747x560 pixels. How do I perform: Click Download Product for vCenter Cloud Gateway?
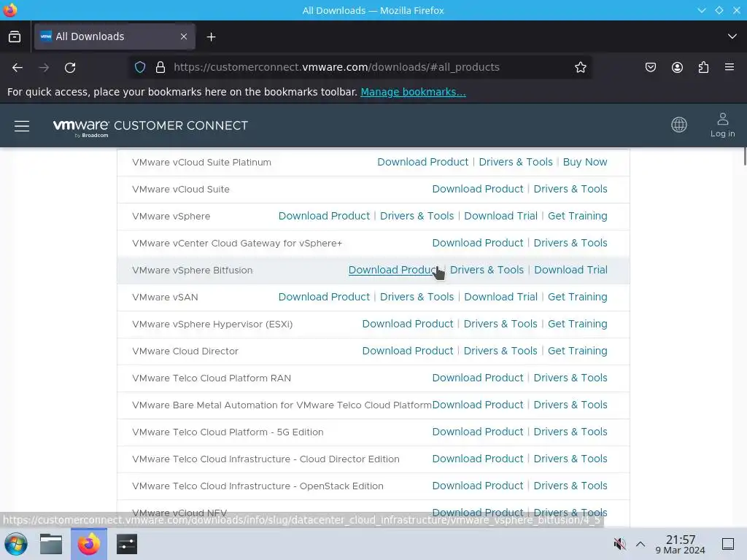pos(477,243)
